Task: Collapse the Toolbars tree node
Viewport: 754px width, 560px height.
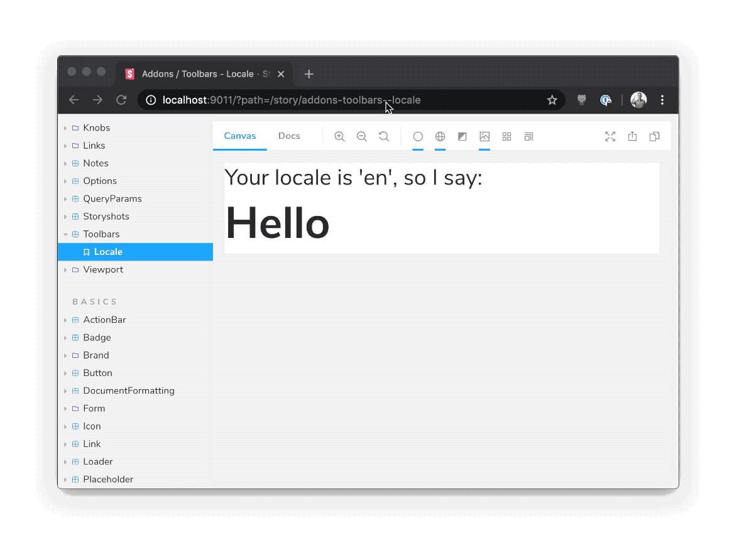Action: coord(65,234)
